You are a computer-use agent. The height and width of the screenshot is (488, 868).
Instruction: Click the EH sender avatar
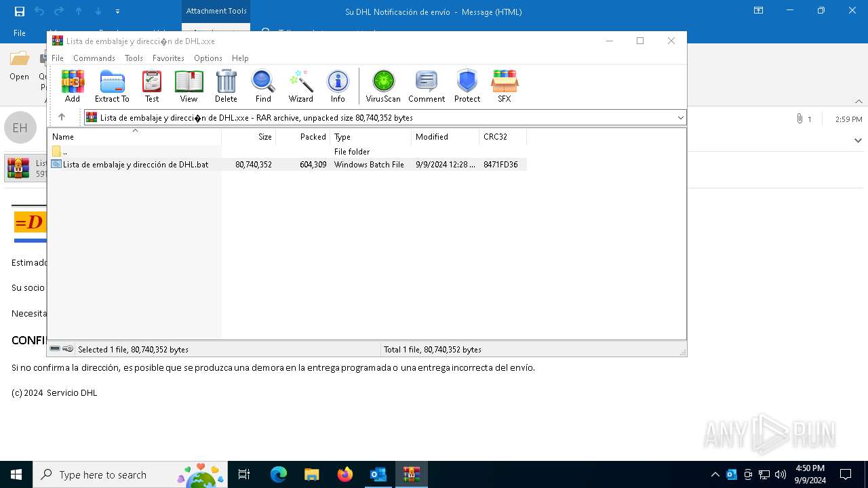[20, 127]
